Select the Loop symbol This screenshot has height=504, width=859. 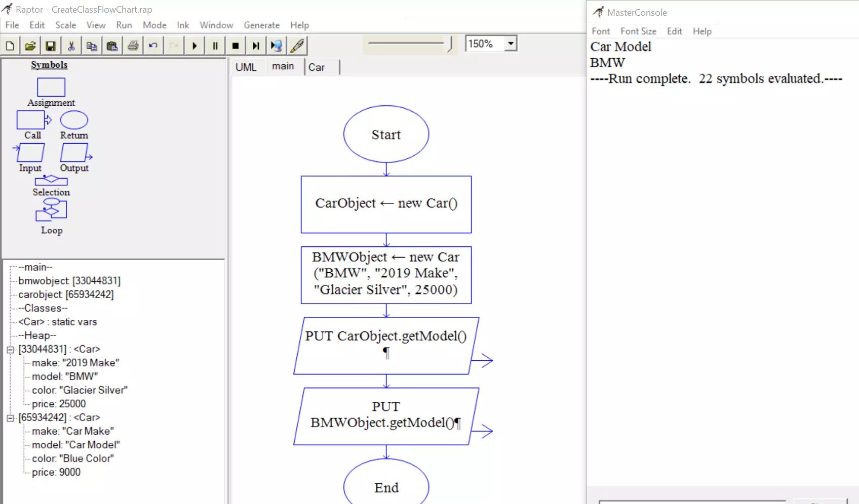(x=51, y=210)
